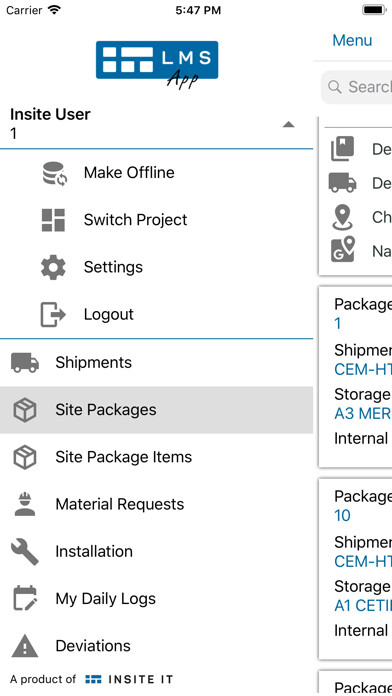This screenshot has width=392, height=696.
Task: Tap the Shipments truck icon
Action: pos(24,363)
